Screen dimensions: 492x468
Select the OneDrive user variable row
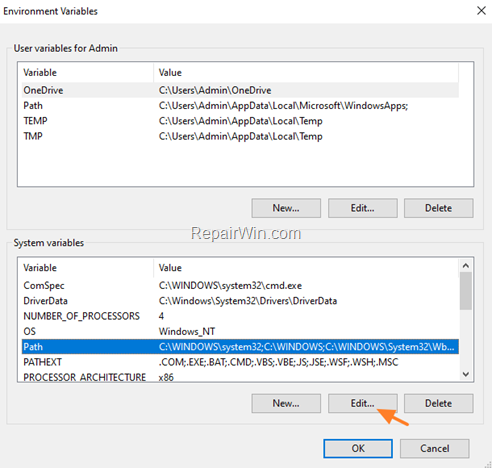(x=240, y=90)
